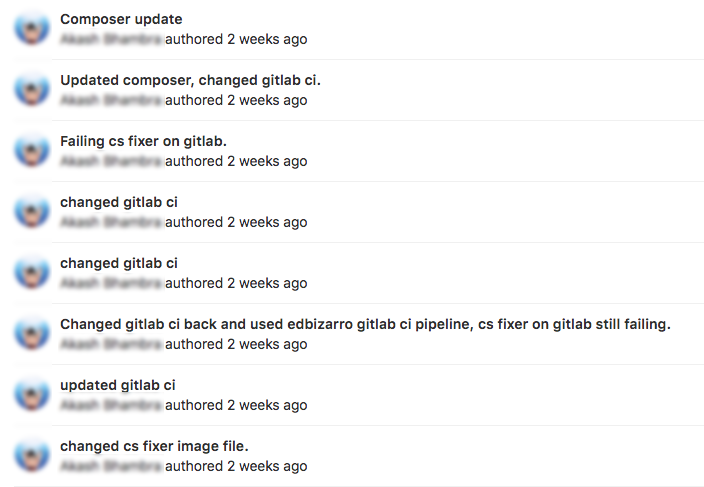Click avatar beside second "changed gitlab ci"
The width and height of the screenshot is (704, 487).
pyautogui.click(x=32, y=273)
